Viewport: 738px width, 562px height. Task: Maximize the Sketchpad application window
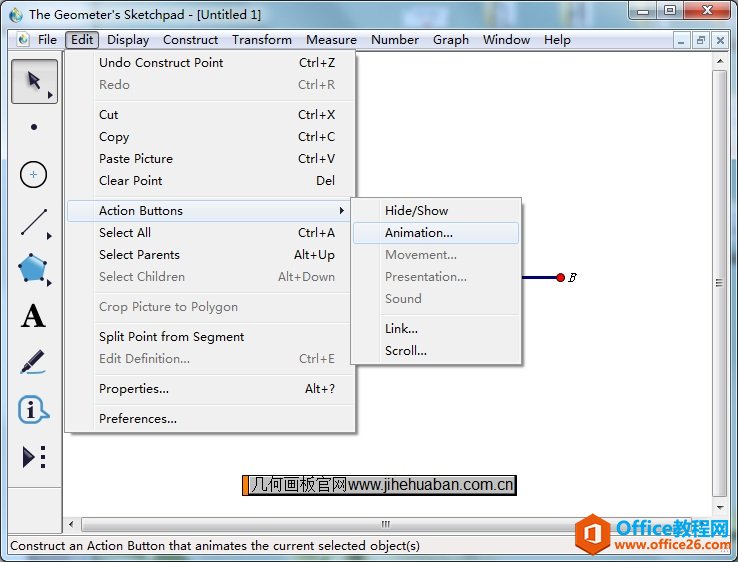click(x=670, y=11)
